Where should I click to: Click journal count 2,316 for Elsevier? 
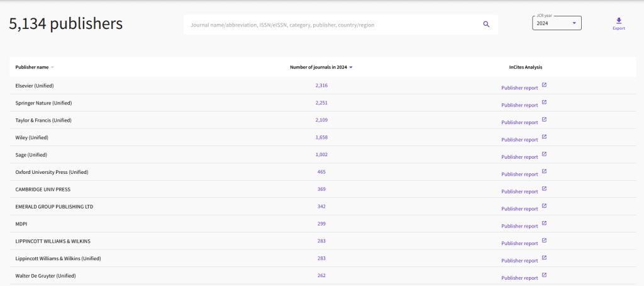321,85
